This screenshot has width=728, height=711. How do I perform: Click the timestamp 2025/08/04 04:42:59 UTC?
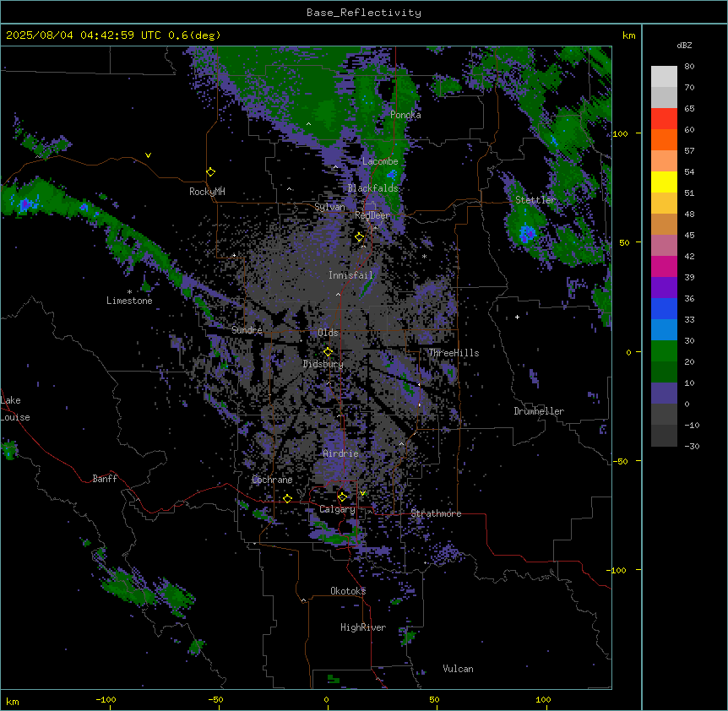click(x=83, y=35)
